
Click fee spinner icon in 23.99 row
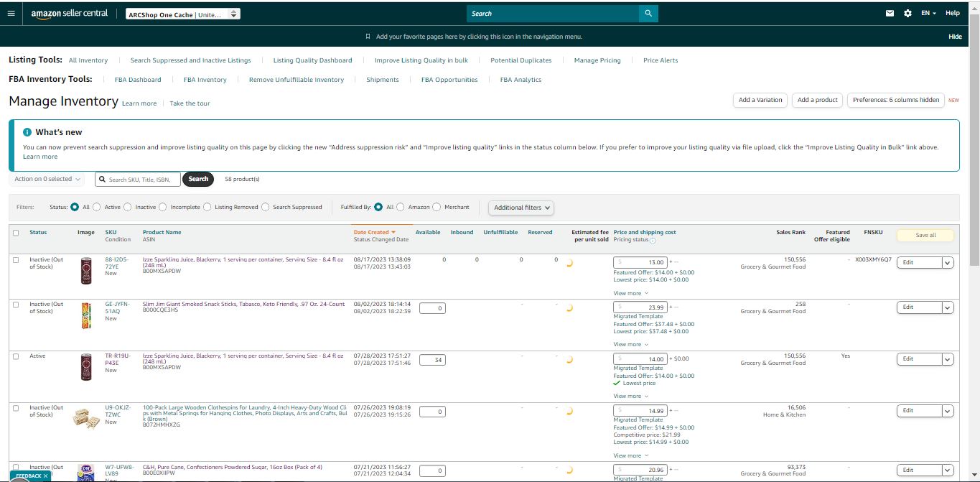pyautogui.click(x=570, y=308)
